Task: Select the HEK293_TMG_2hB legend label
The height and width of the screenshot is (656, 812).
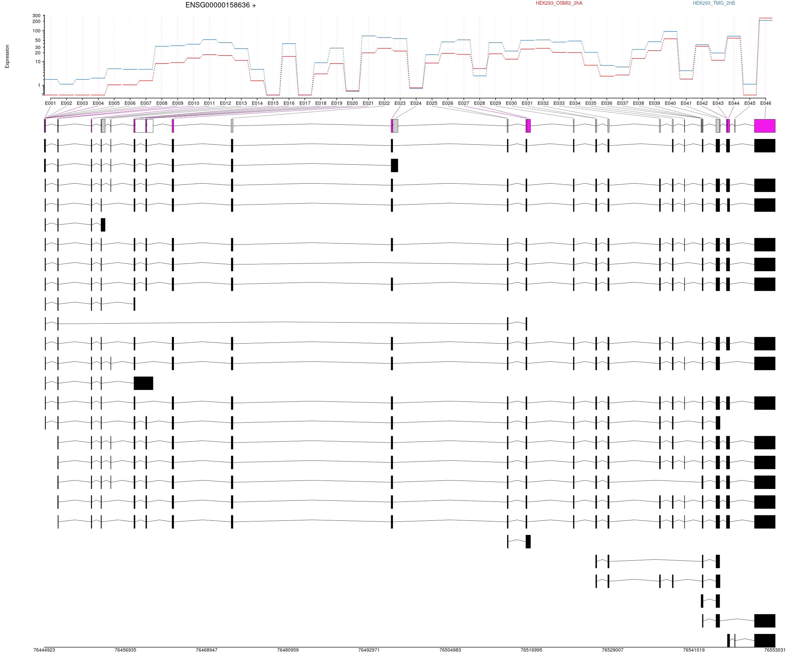Action: (714, 3)
